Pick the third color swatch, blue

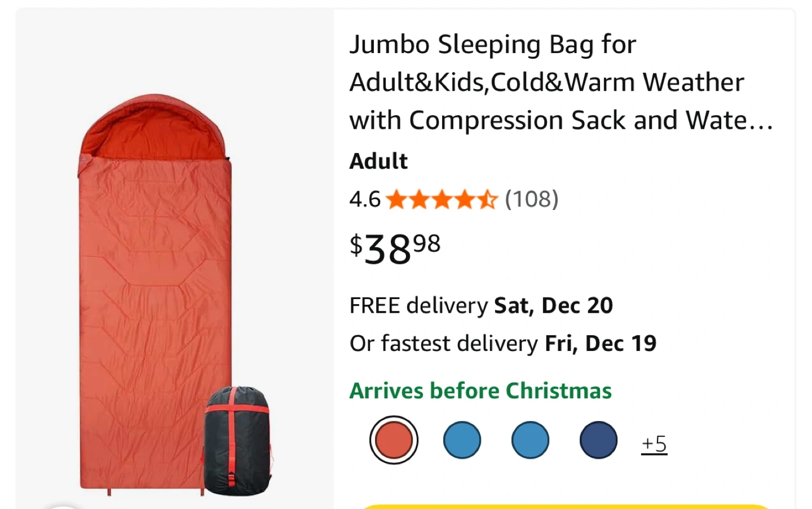[530, 440]
